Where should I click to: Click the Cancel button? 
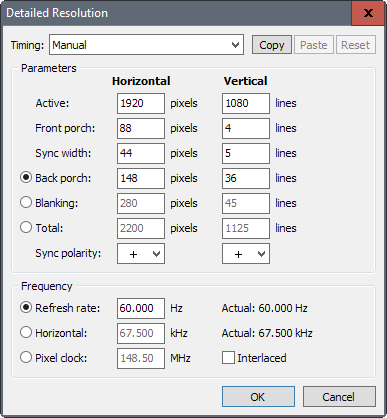coord(339,397)
